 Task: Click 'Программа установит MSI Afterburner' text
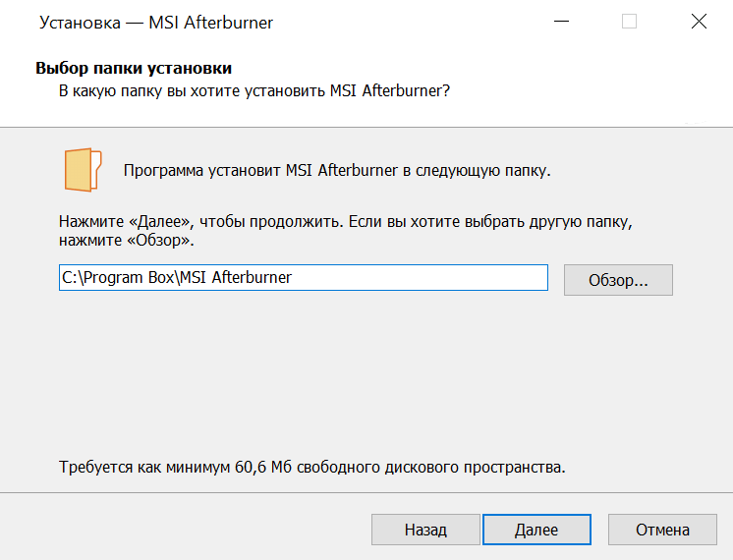[260, 171]
